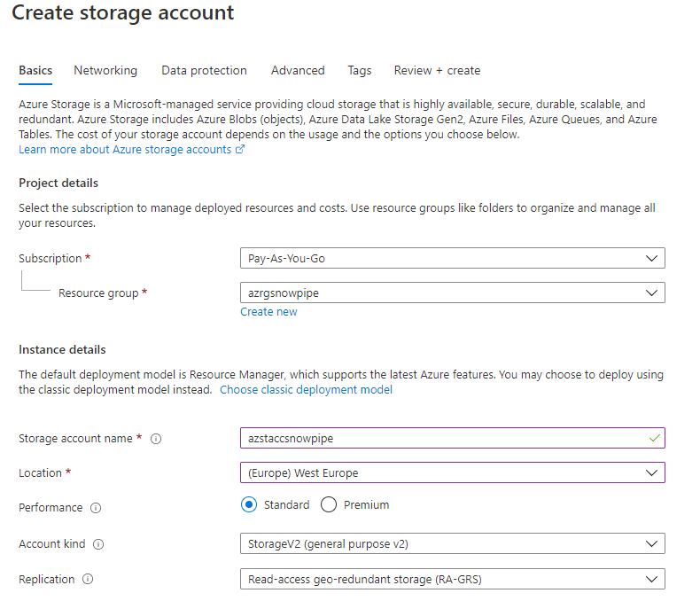Jump to Review + create tab
This screenshot has width=700, height=601.
point(437,71)
